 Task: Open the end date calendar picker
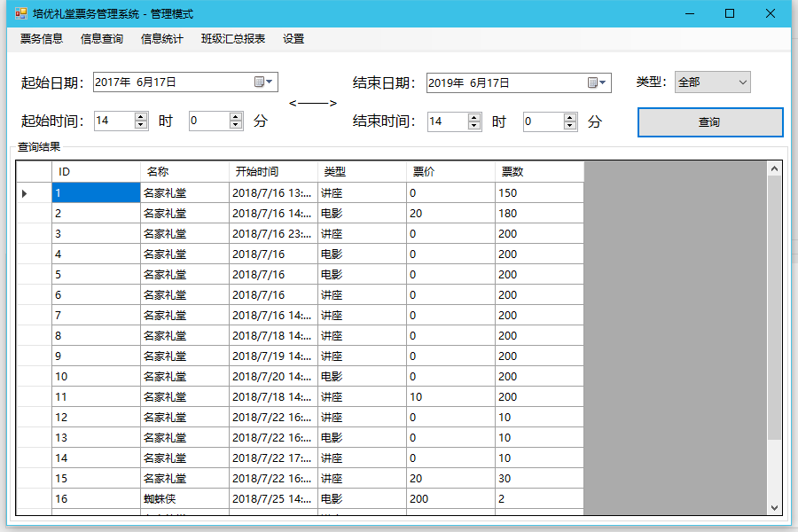(598, 82)
